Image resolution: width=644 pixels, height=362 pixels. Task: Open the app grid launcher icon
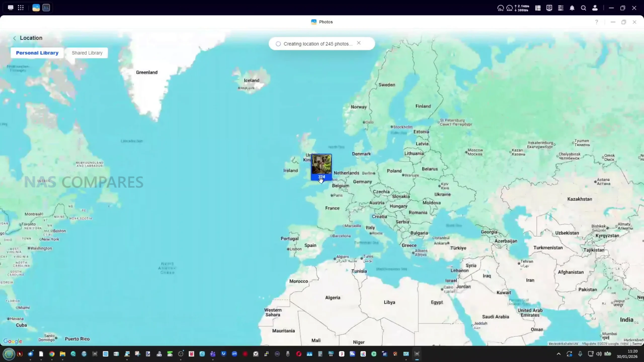pos(21,8)
